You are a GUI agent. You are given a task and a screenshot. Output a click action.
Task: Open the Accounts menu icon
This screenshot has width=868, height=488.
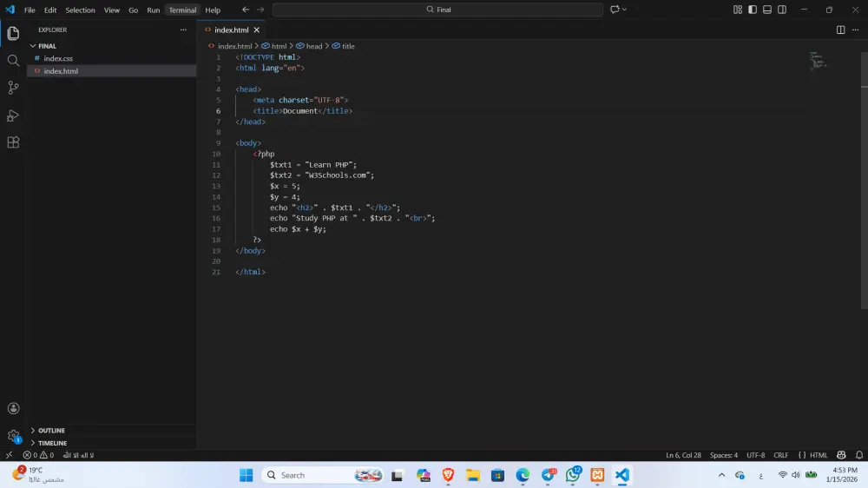(13, 408)
